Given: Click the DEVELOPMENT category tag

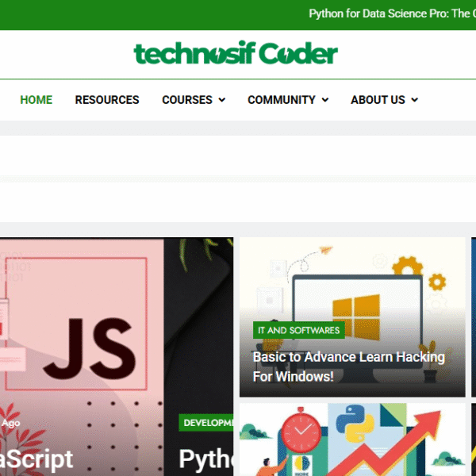Looking at the screenshot, I should (x=208, y=423).
